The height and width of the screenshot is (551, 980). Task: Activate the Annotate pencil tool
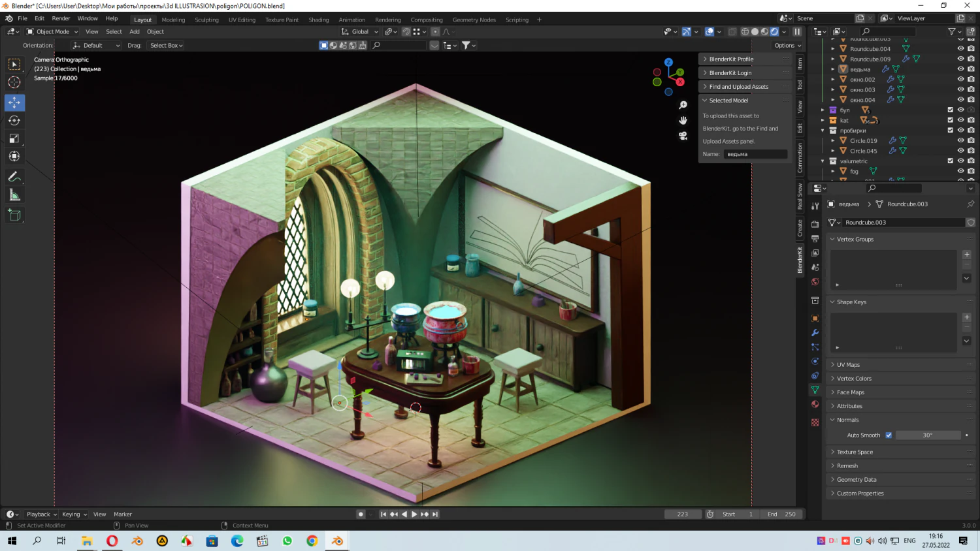(x=14, y=177)
